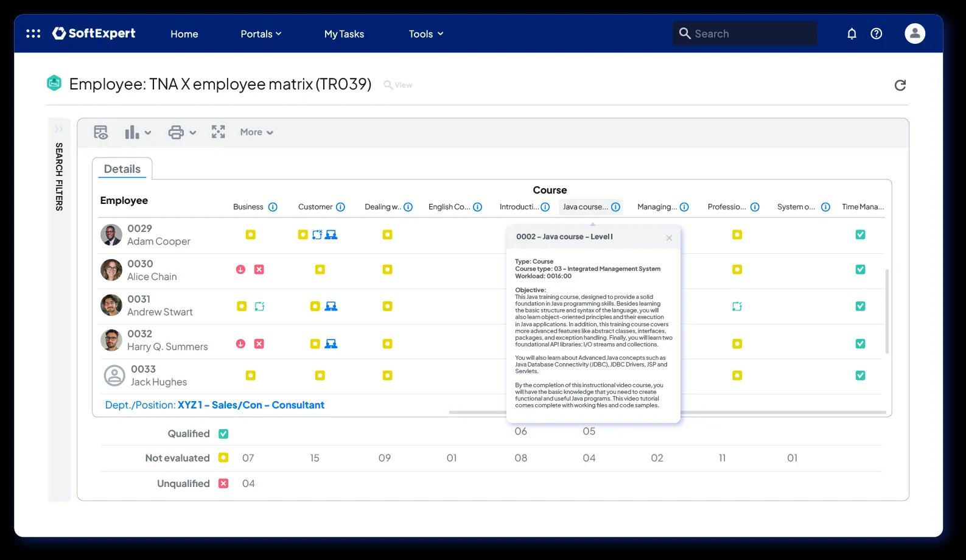Click Adam Cooper's Business not-evaluated marker

250,234
